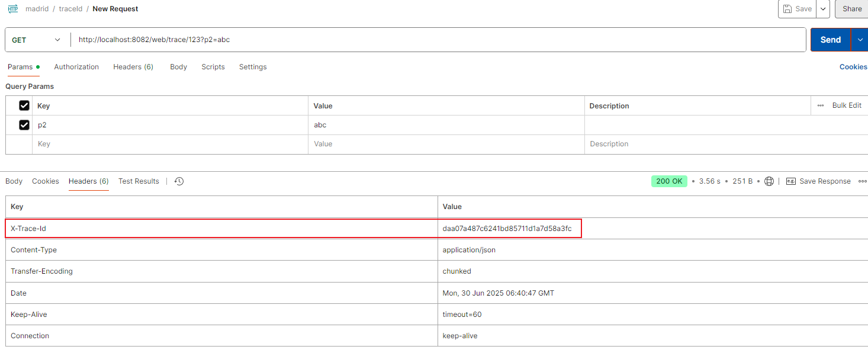
Task: Toggle the select-all params checkbox
Action: coord(24,105)
